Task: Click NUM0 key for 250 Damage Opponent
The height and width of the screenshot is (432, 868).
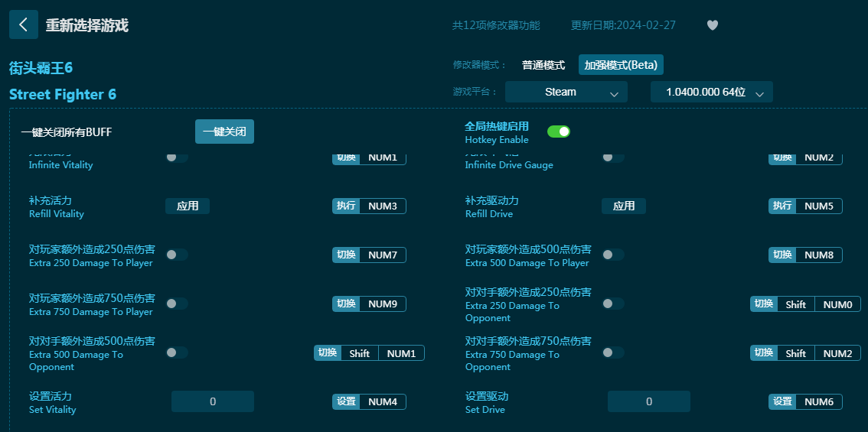Action: [x=837, y=304]
